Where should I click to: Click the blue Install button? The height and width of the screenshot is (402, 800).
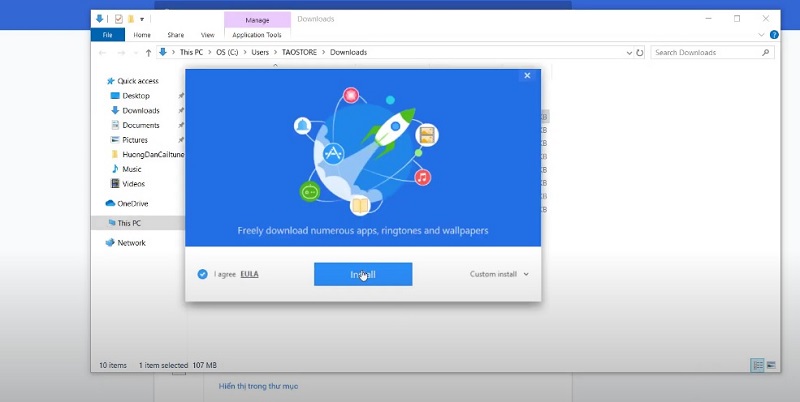click(x=363, y=274)
